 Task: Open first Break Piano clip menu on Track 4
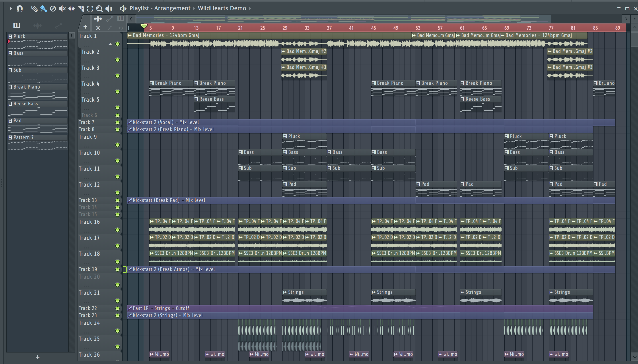[152, 83]
